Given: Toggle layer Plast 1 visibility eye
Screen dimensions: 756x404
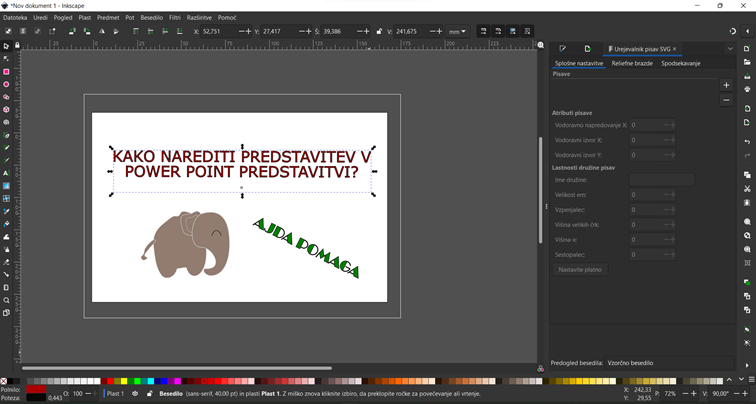Looking at the screenshot, I should pos(135,393).
